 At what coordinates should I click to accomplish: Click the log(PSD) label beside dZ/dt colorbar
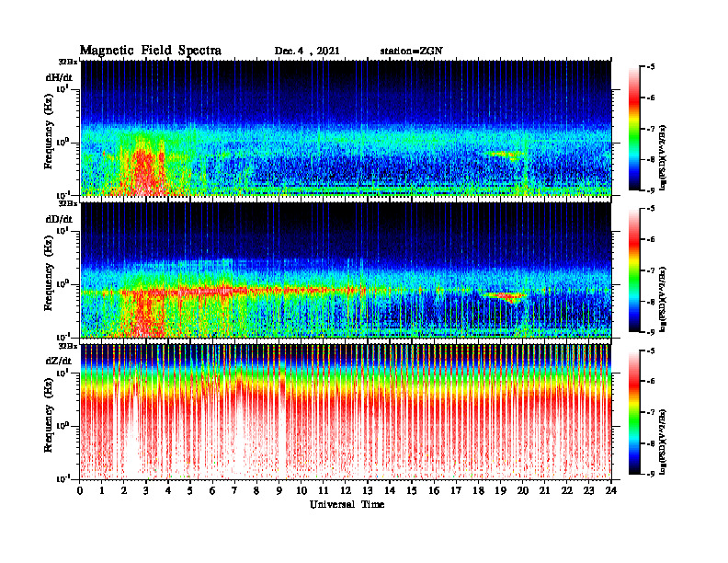coord(663,442)
